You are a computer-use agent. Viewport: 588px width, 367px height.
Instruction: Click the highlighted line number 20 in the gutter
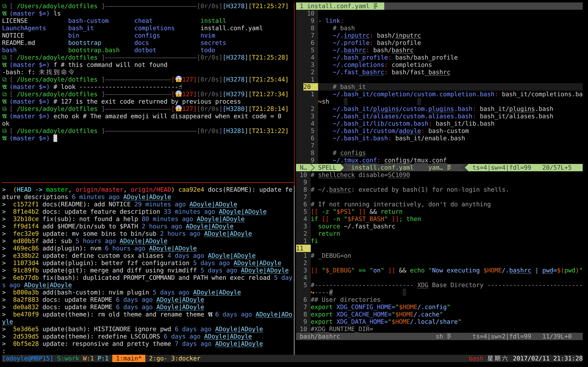click(x=307, y=87)
